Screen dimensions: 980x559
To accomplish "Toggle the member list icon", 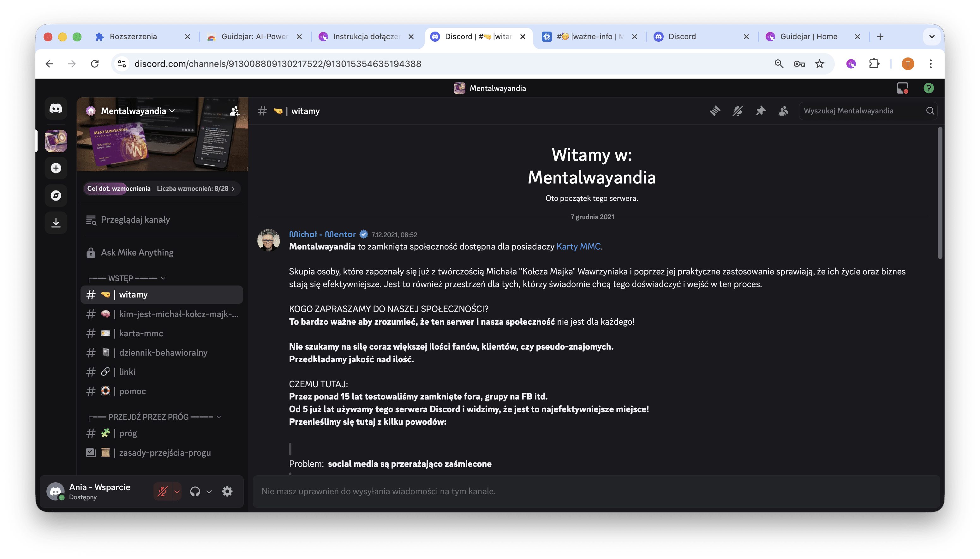I will [x=783, y=111].
